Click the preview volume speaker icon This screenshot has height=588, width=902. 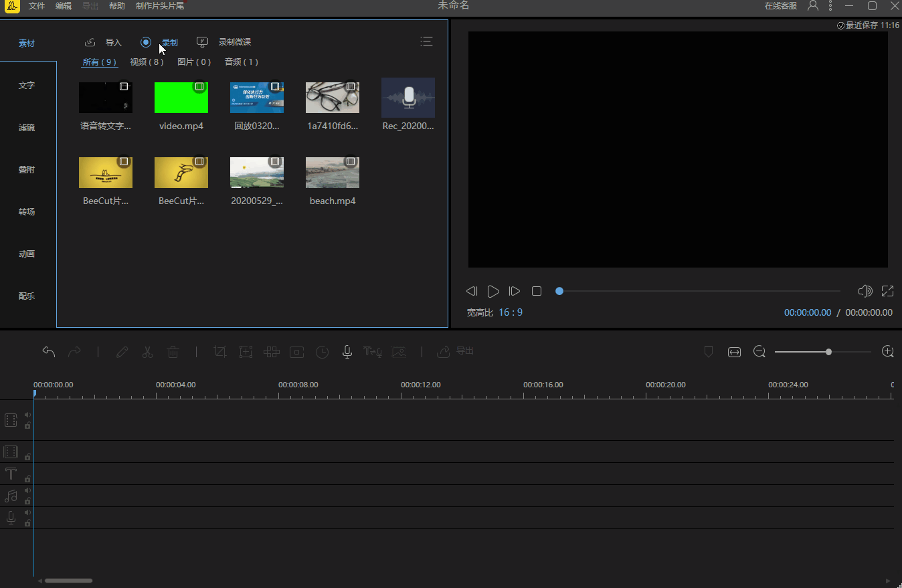click(x=865, y=291)
